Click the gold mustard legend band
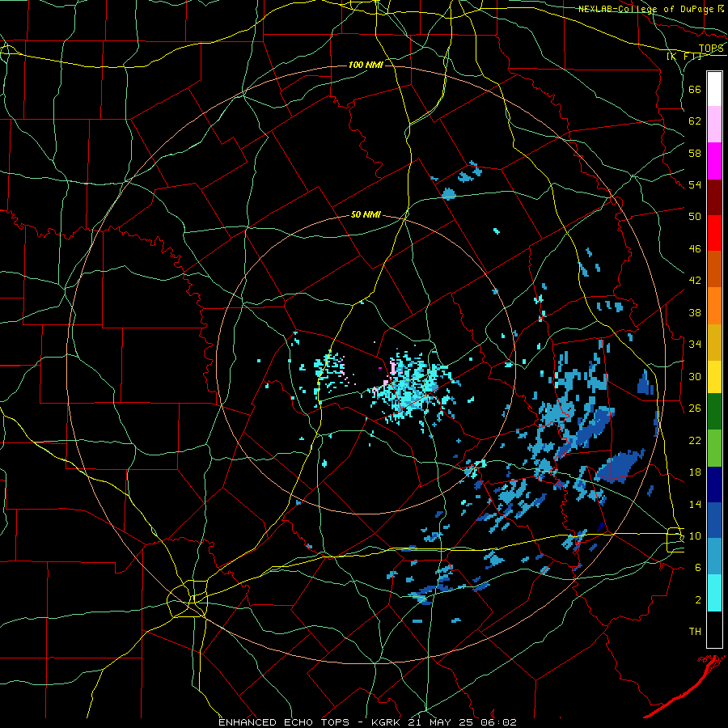 [x=714, y=342]
